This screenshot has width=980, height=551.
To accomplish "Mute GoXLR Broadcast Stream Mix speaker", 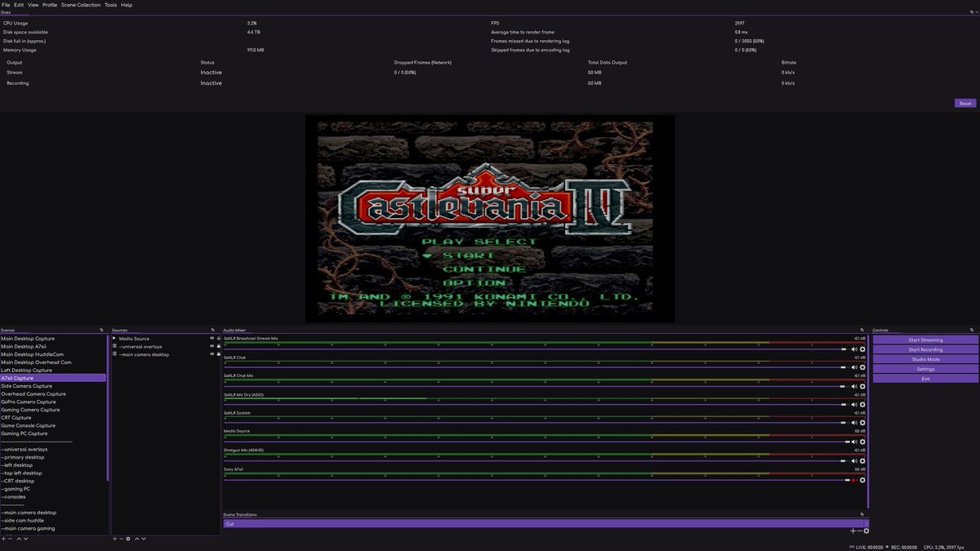I will 854,349.
